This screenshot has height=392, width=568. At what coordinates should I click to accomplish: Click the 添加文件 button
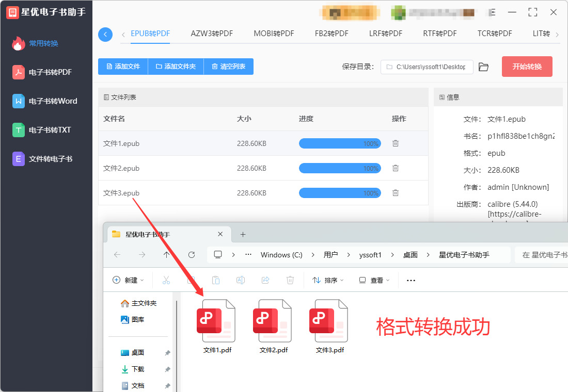123,67
